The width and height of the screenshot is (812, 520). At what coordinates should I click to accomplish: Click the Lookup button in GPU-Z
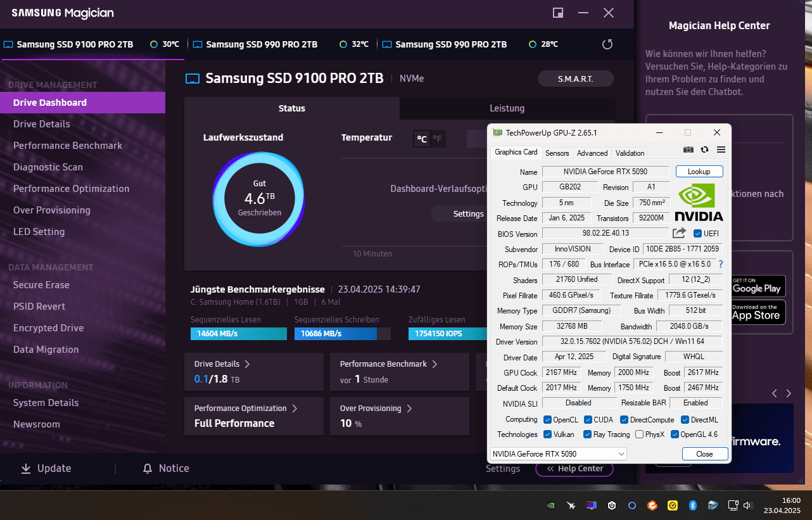[x=699, y=172]
